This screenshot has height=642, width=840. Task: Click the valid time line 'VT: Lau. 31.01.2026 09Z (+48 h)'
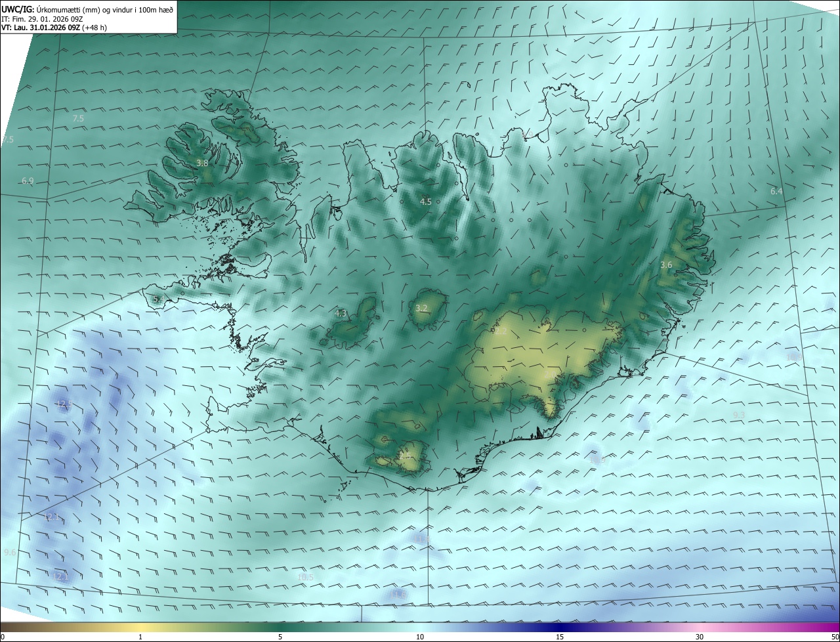[x=54, y=28]
